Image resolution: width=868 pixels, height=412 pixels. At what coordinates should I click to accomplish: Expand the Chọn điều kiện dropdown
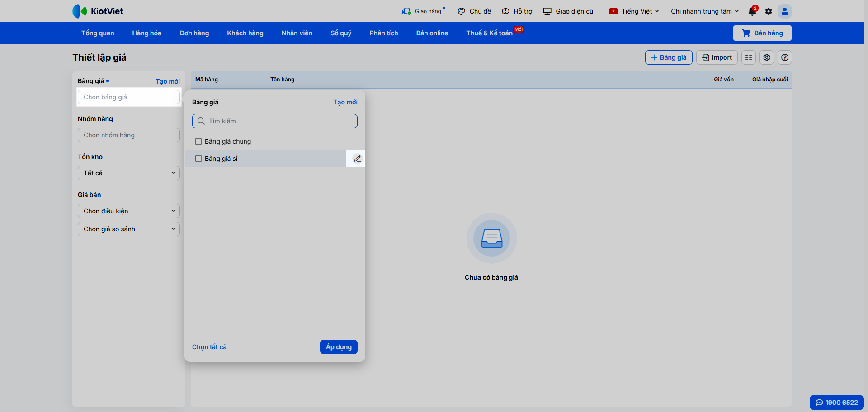tap(129, 211)
